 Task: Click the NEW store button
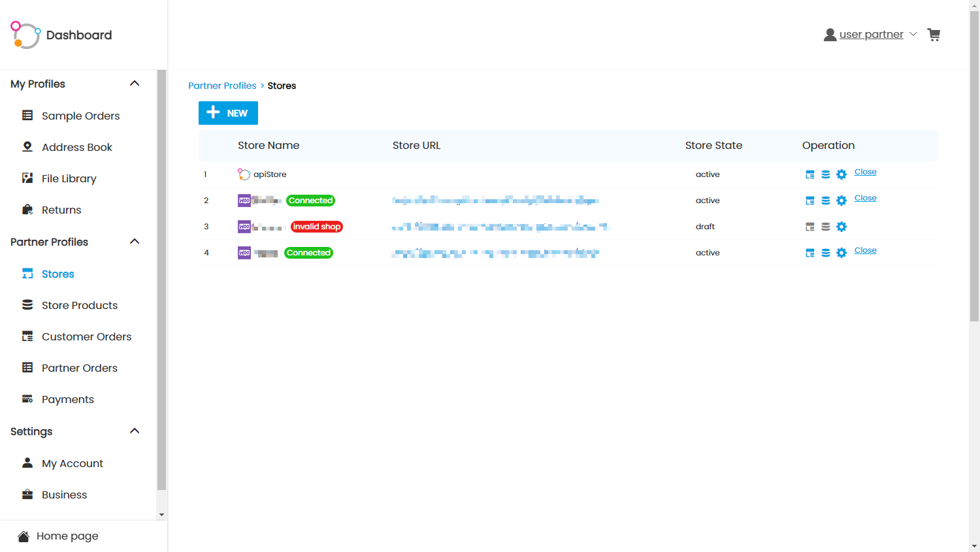(x=228, y=113)
